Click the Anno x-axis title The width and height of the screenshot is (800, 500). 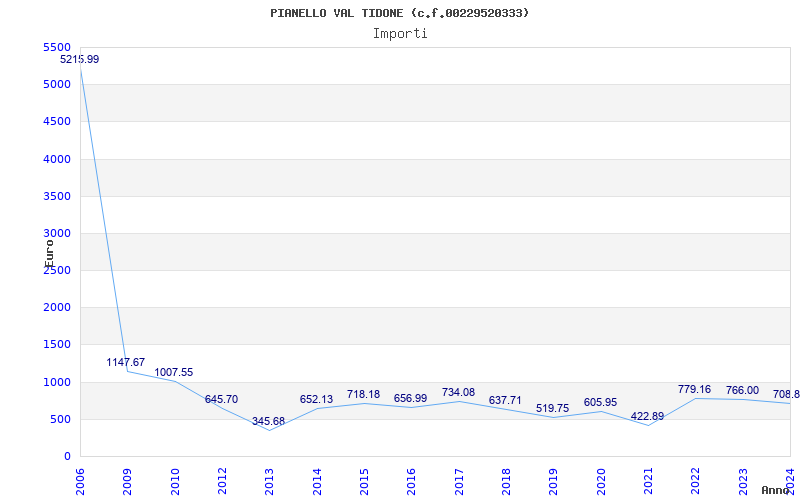[x=774, y=490]
